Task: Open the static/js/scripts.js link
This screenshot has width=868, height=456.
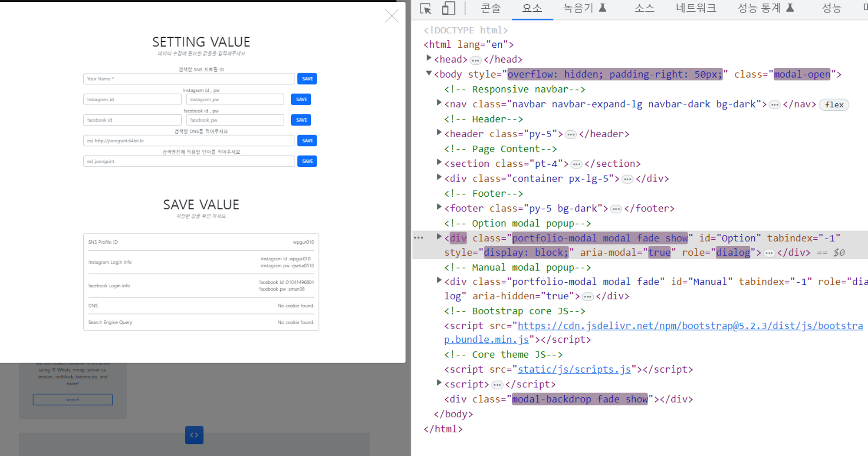Action: pos(574,370)
